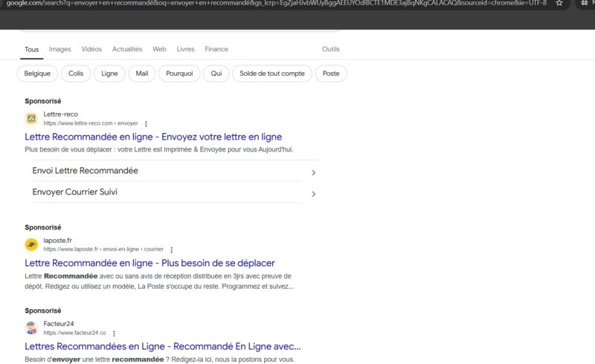The width and height of the screenshot is (595, 364).
Task: Open Lettre Recommandée en ligne - Plus besoin link
Action: coord(150,263)
